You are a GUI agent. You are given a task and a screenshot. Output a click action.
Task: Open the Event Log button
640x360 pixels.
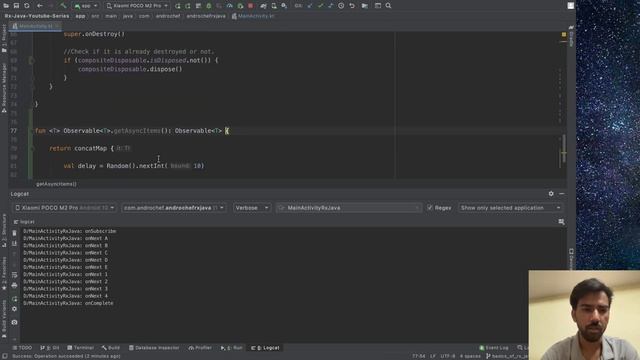[x=494, y=348]
